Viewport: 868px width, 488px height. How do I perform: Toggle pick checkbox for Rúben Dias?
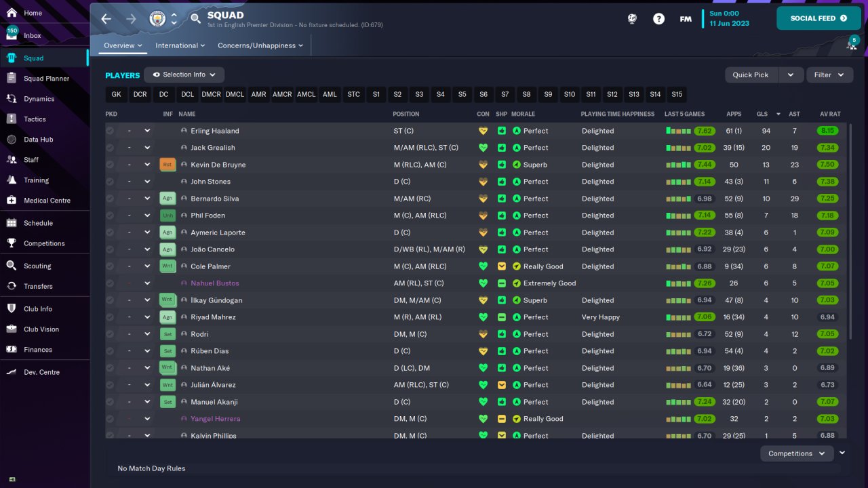tap(110, 351)
